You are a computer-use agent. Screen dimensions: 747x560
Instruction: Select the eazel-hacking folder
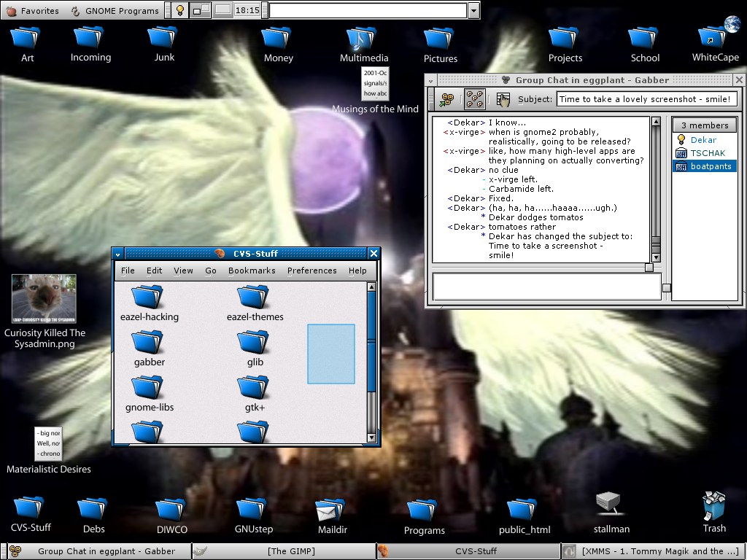point(149,303)
